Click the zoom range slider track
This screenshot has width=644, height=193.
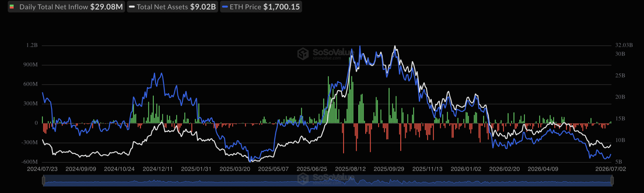(328, 181)
